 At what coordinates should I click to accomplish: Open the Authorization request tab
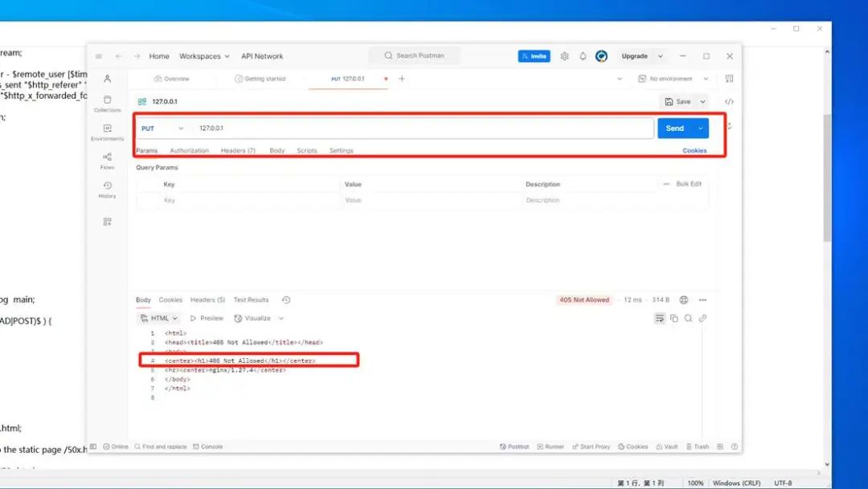(190, 150)
